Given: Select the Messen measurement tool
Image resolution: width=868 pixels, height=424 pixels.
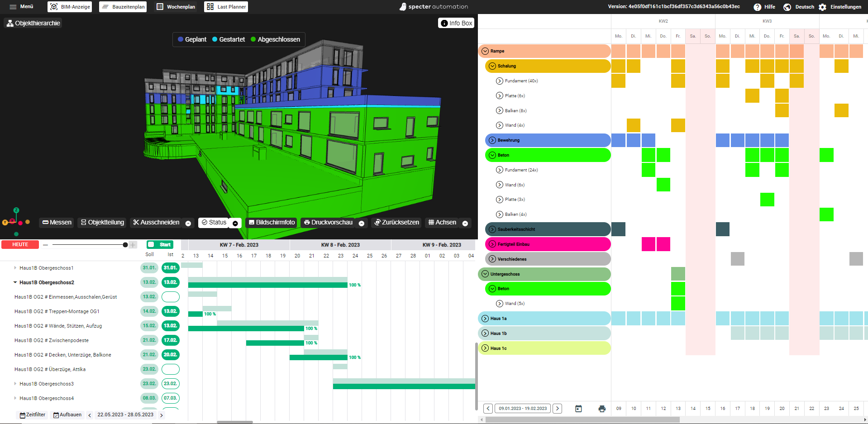Looking at the screenshot, I should [x=56, y=222].
